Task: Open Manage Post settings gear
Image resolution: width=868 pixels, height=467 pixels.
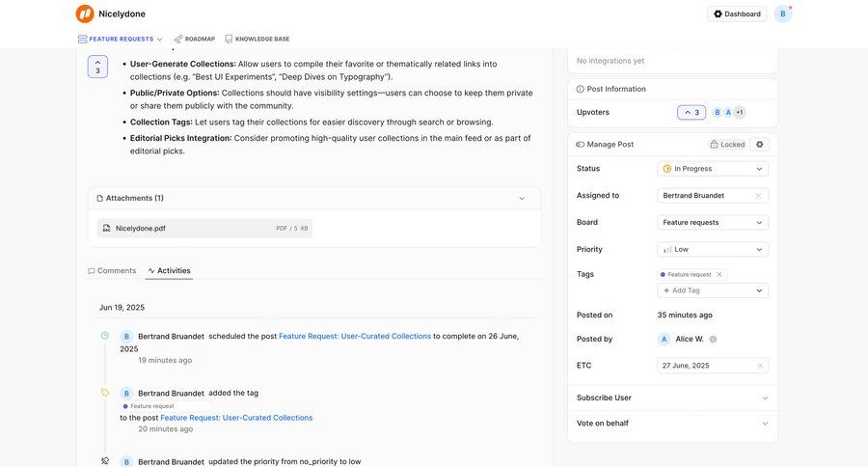Action: [x=760, y=145]
